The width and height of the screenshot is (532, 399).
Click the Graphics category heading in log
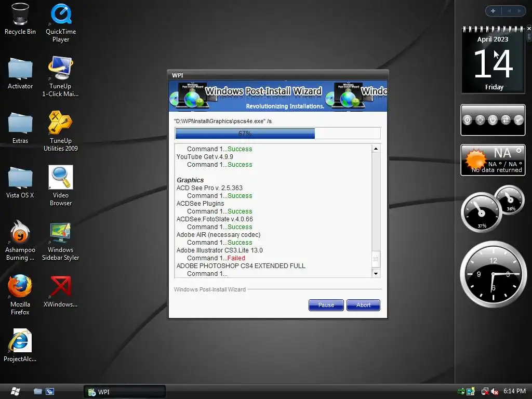tap(190, 180)
